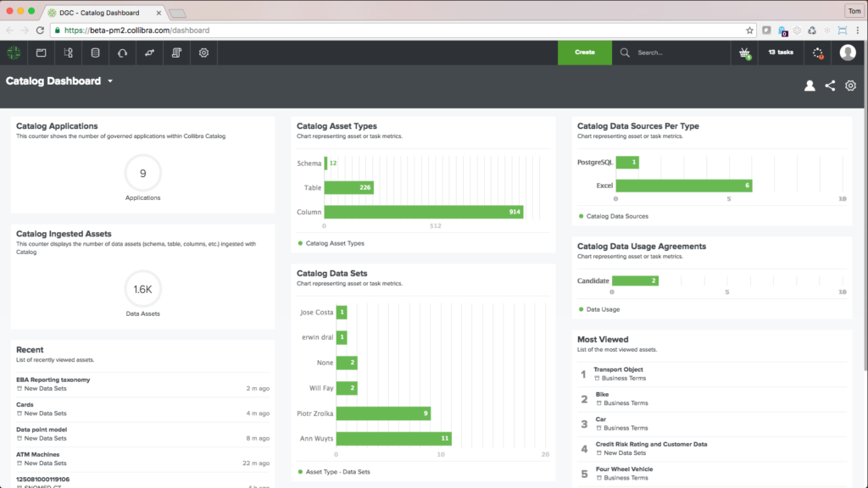The width and height of the screenshot is (868, 488).
Task: Open the data basket icon
Action: point(743,52)
